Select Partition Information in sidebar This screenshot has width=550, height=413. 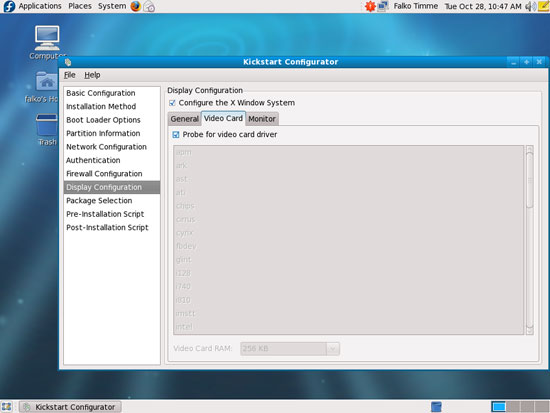[112, 133]
